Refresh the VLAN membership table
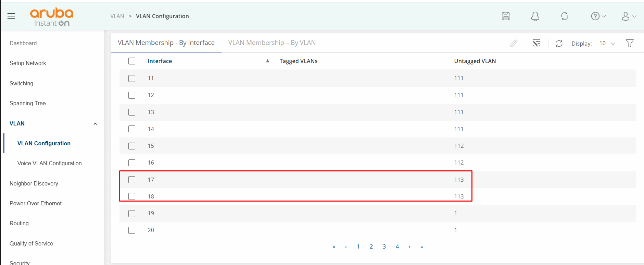Image resolution: width=644 pixels, height=265 pixels. click(559, 44)
